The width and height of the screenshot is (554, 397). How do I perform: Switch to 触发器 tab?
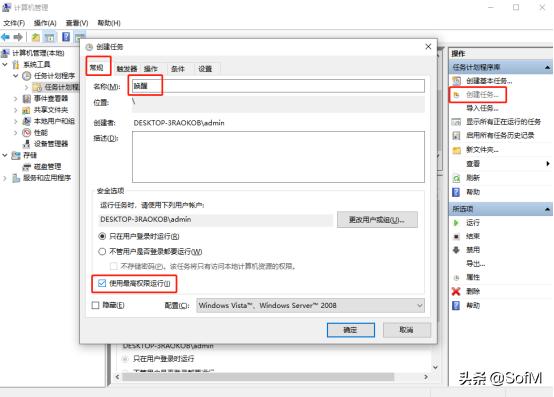(x=127, y=69)
